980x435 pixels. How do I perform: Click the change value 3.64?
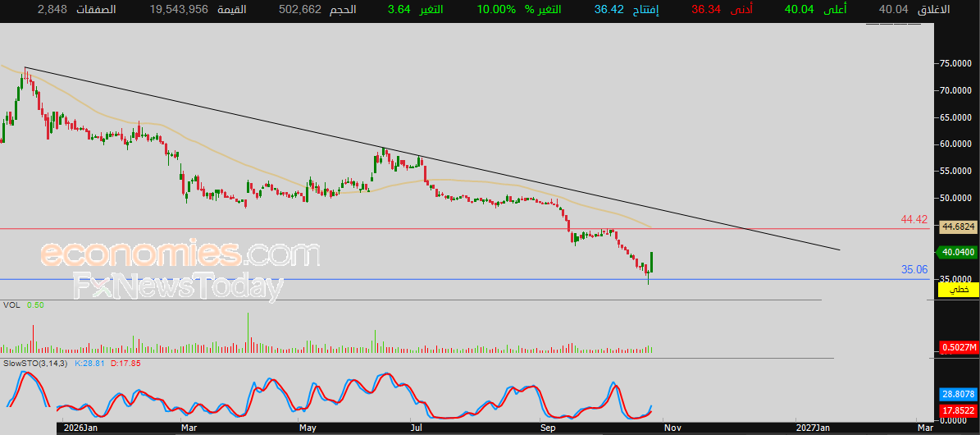point(399,9)
